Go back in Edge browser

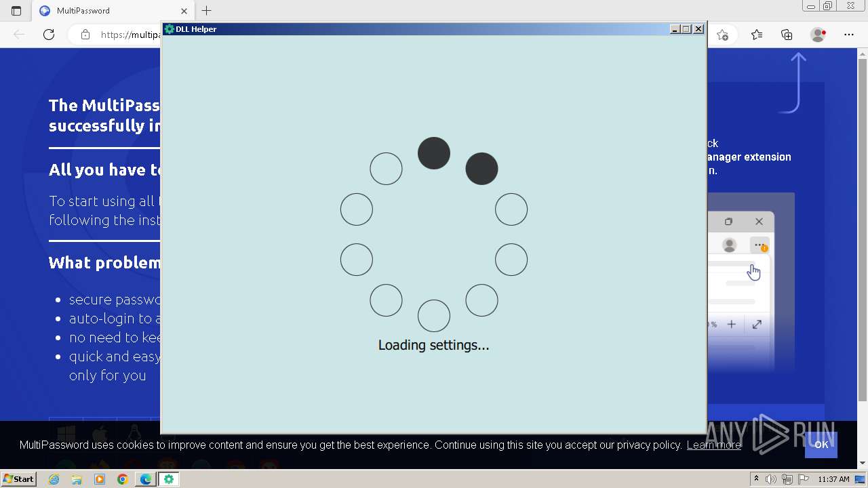19,35
